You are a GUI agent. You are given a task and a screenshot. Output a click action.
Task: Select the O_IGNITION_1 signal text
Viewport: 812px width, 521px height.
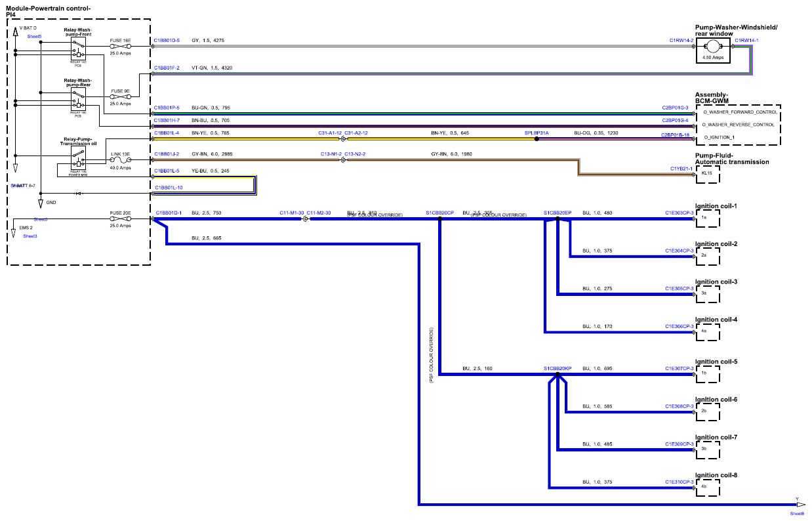tap(718, 137)
